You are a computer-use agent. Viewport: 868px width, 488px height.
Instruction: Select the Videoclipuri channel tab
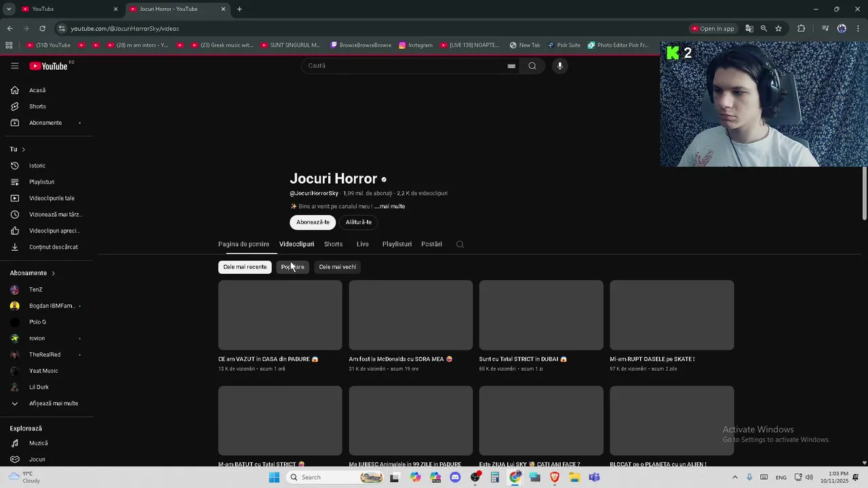(296, 244)
